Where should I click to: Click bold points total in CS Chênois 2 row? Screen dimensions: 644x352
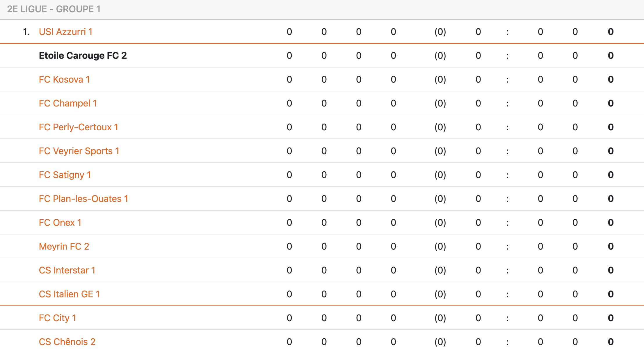click(x=611, y=342)
